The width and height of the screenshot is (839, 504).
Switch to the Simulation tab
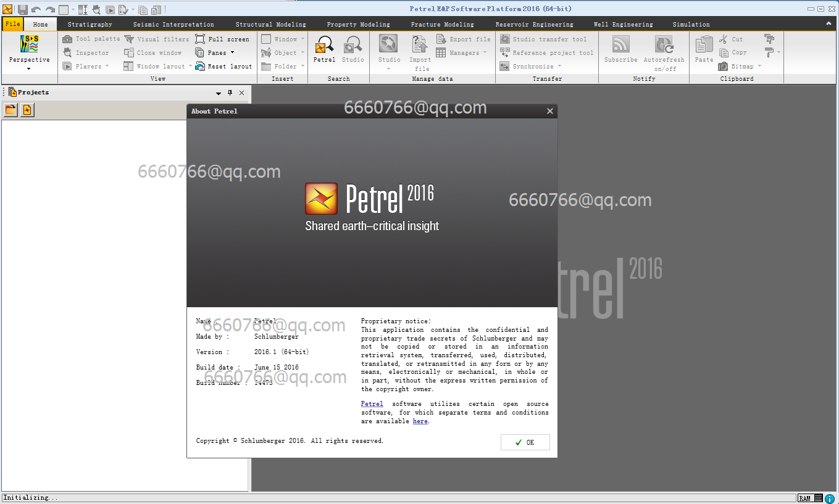click(x=691, y=25)
